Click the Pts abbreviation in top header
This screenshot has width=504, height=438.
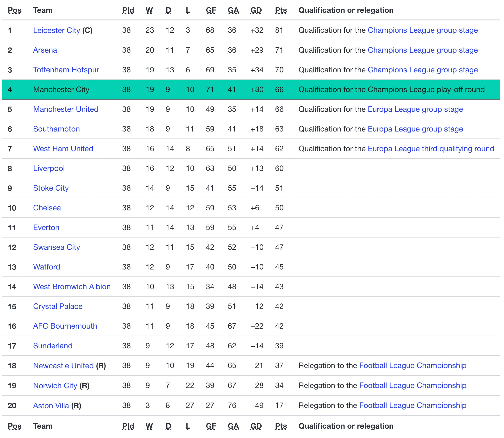281,10
